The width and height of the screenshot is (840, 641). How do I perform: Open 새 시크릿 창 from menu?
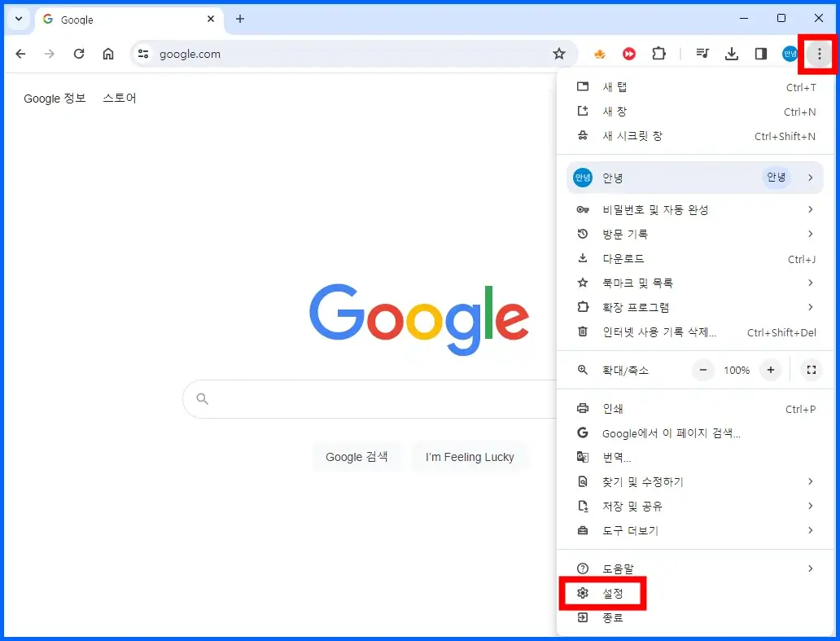coord(695,136)
